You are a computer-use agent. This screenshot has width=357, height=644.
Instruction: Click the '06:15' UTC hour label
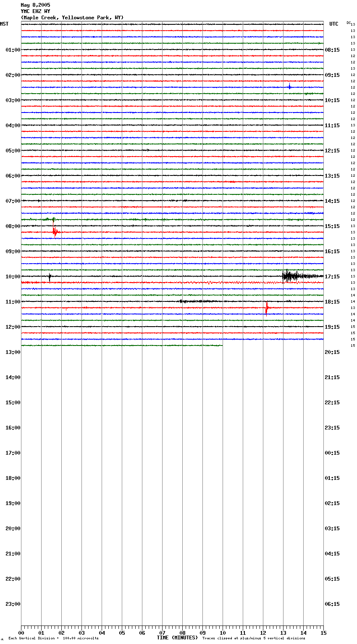tap(332, 604)
